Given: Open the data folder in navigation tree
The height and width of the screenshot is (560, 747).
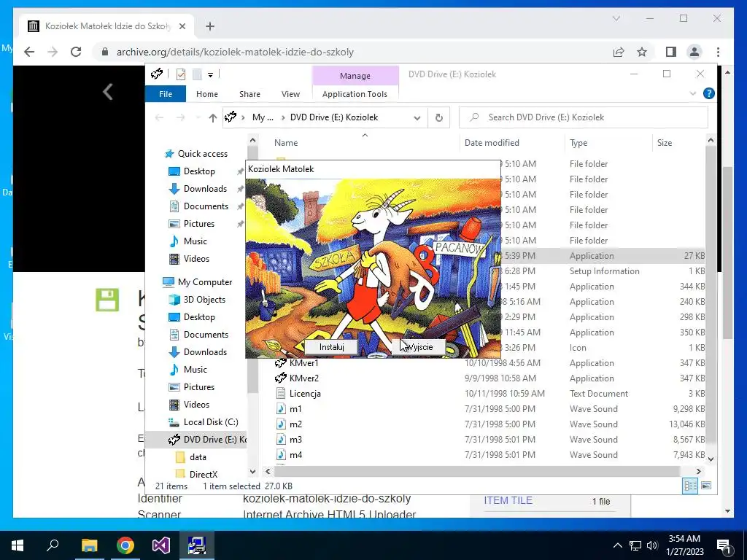Looking at the screenshot, I should [x=198, y=457].
